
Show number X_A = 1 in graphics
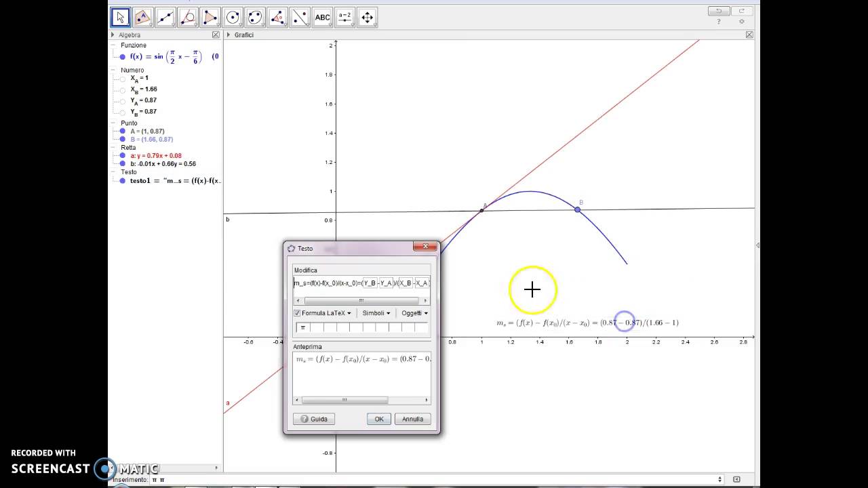click(123, 79)
